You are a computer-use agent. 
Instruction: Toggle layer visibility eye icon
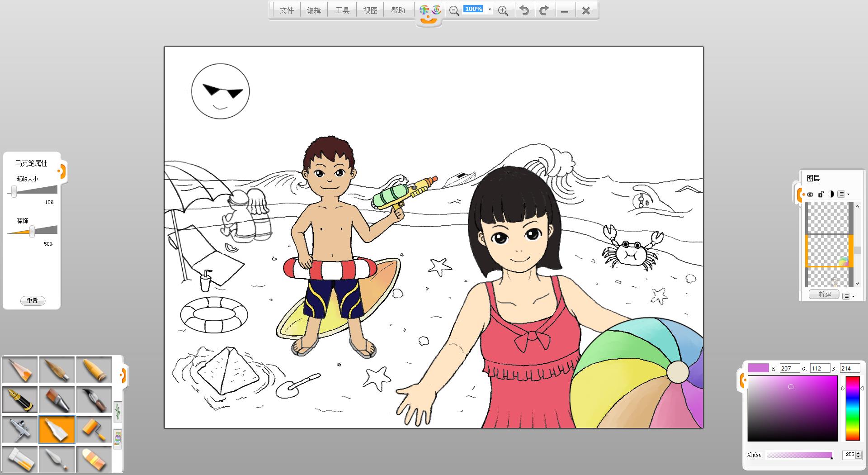tap(810, 195)
